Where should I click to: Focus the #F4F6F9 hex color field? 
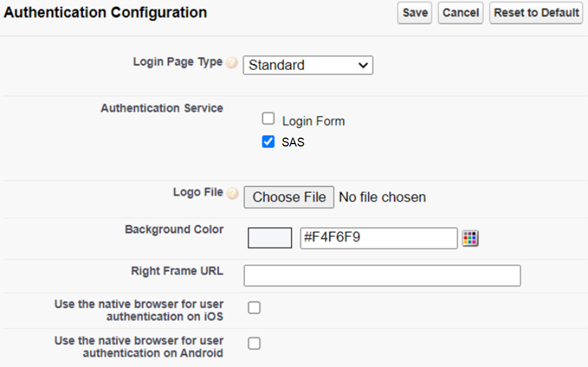click(378, 238)
